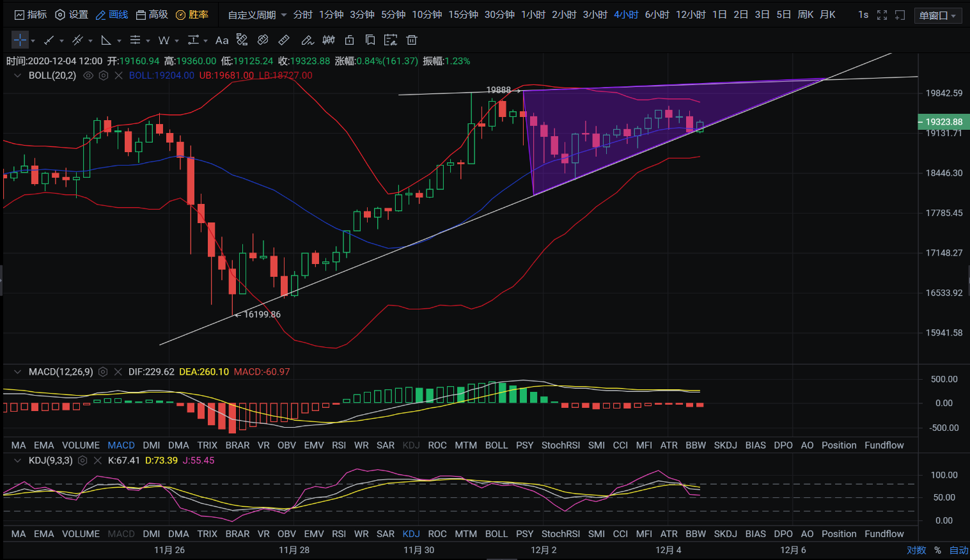Enter fullscreen with the expand arrows icon

882,15
